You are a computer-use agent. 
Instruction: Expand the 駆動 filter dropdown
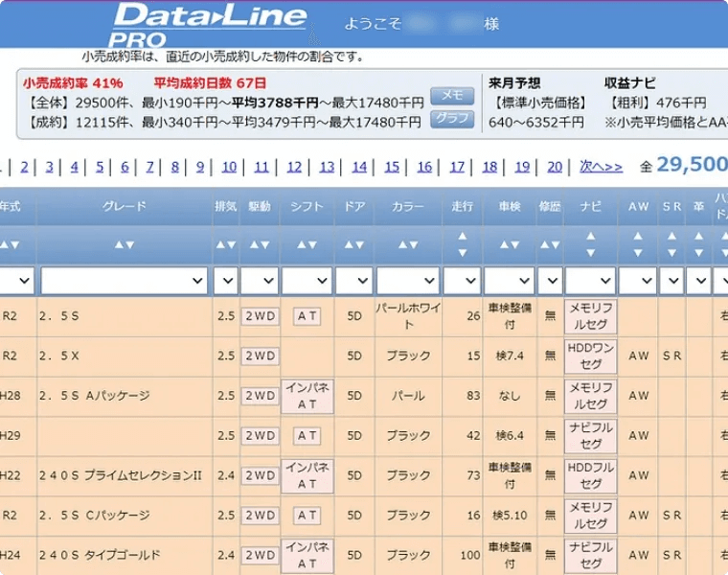(259, 281)
